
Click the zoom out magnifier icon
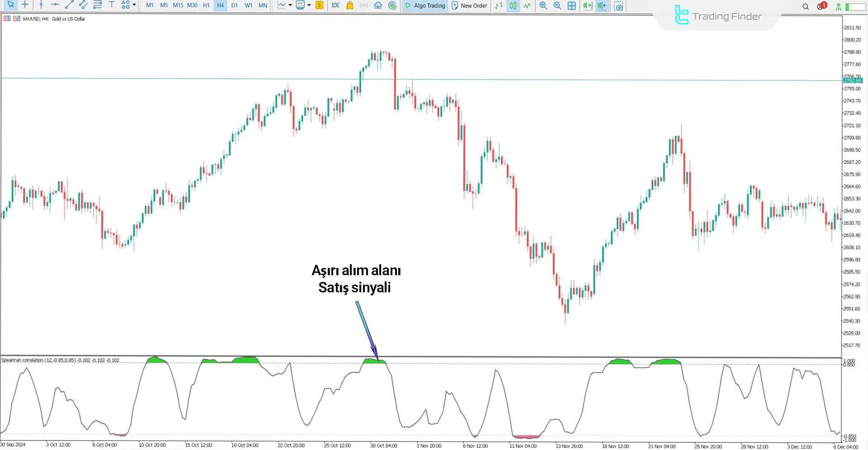click(x=557, y=5)
